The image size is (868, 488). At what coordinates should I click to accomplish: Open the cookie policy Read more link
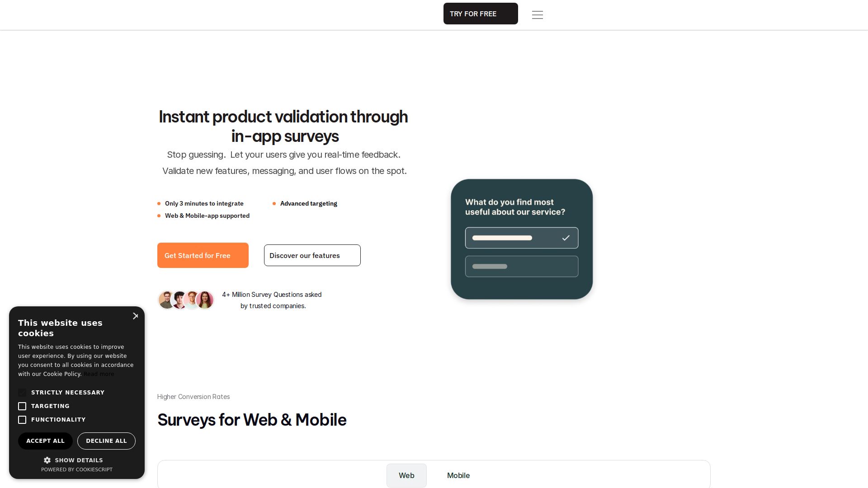(x=99, y=374)
